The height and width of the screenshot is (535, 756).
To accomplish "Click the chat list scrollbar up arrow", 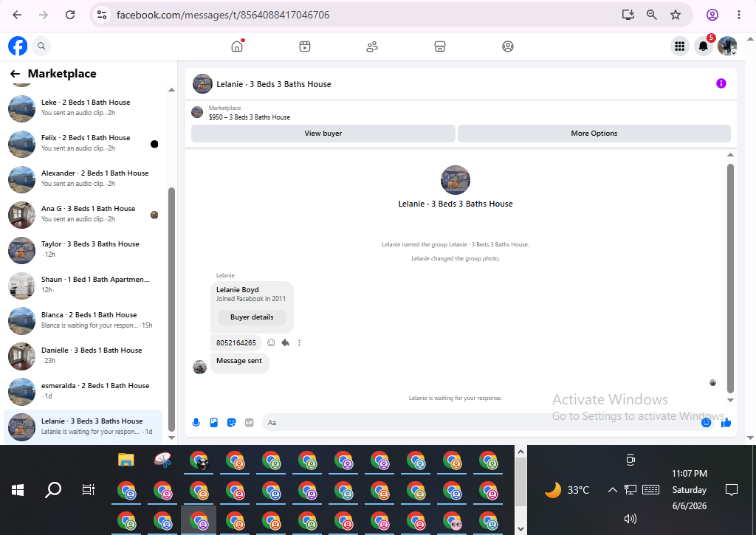I will 171,89.
